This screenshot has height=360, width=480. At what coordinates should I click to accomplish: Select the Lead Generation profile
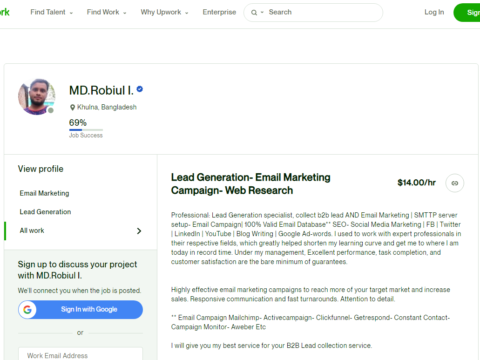(45, 212)
